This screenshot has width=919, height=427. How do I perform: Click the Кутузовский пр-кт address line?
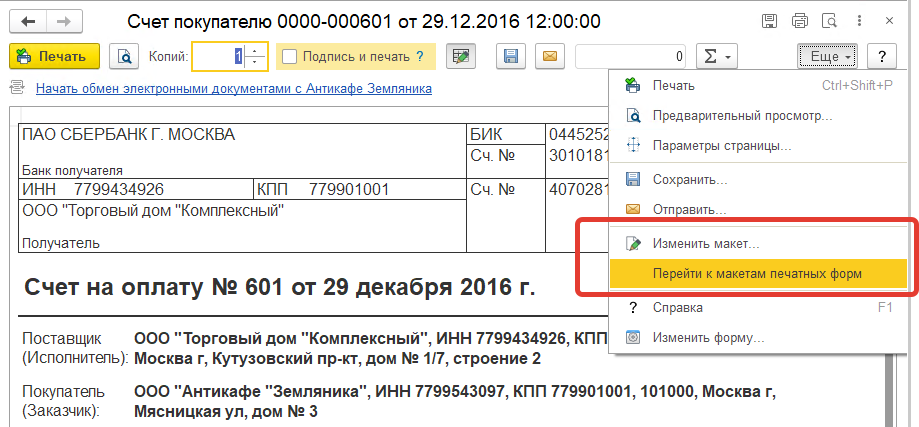coord(338,358)
